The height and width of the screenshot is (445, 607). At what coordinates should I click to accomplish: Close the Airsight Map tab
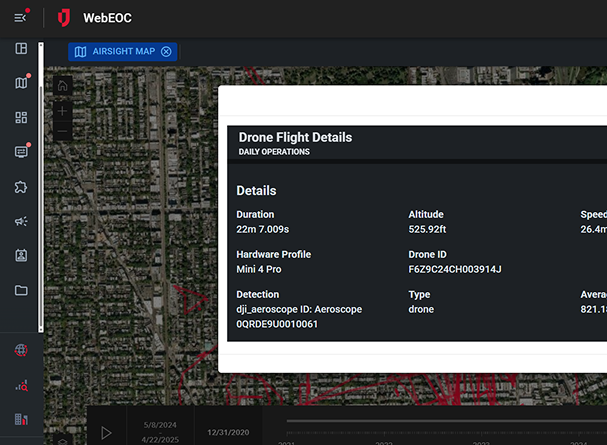click(166, 52)
